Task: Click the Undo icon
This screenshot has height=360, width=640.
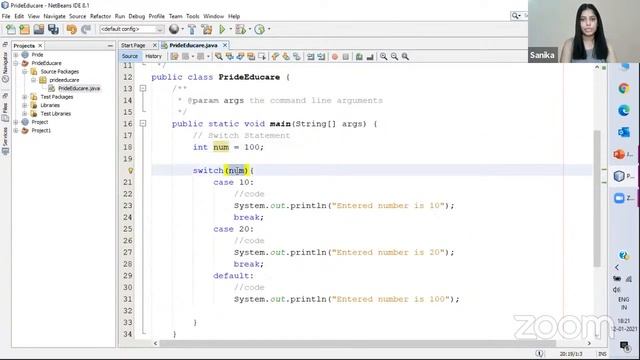Action: (71, 29)
